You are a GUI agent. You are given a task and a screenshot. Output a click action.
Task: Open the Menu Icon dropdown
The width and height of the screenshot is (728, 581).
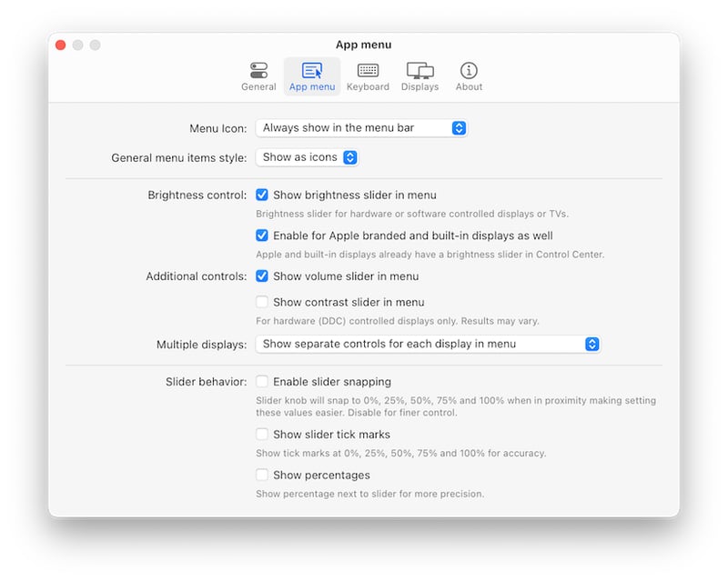[361, 128]
